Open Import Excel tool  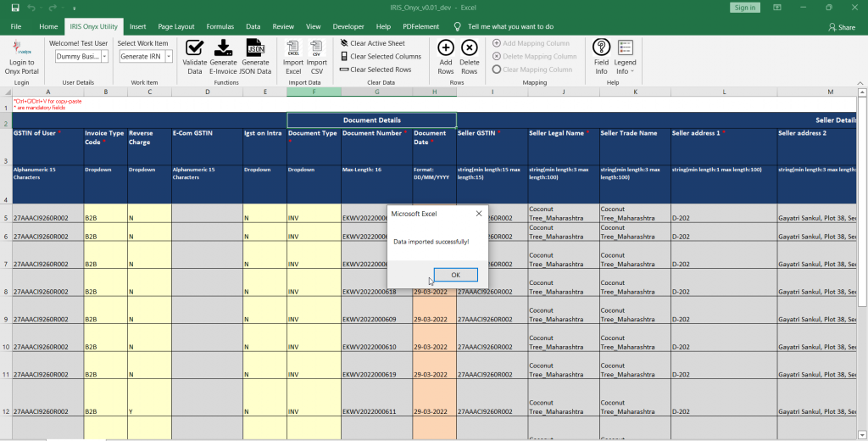[x=293, y=58]
